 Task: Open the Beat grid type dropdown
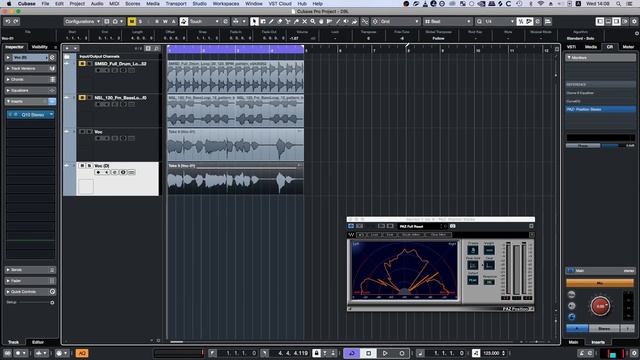[x=447, y=21]
